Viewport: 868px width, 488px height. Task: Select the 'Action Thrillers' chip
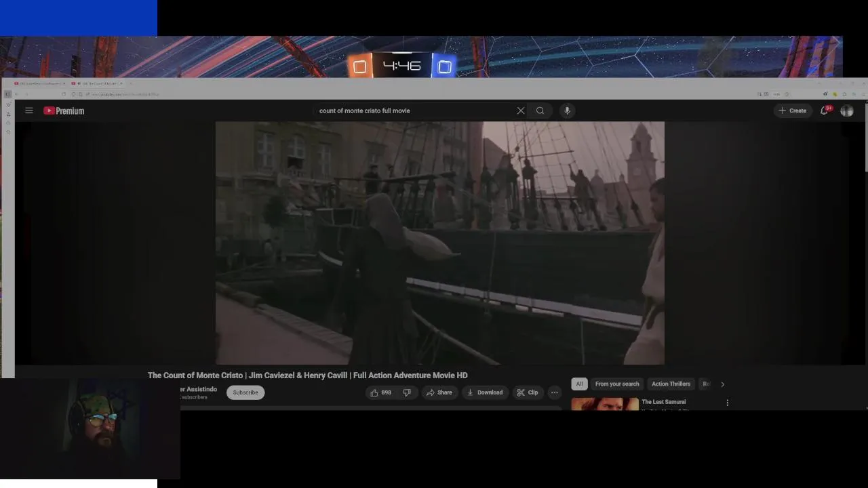coord(671,384)
